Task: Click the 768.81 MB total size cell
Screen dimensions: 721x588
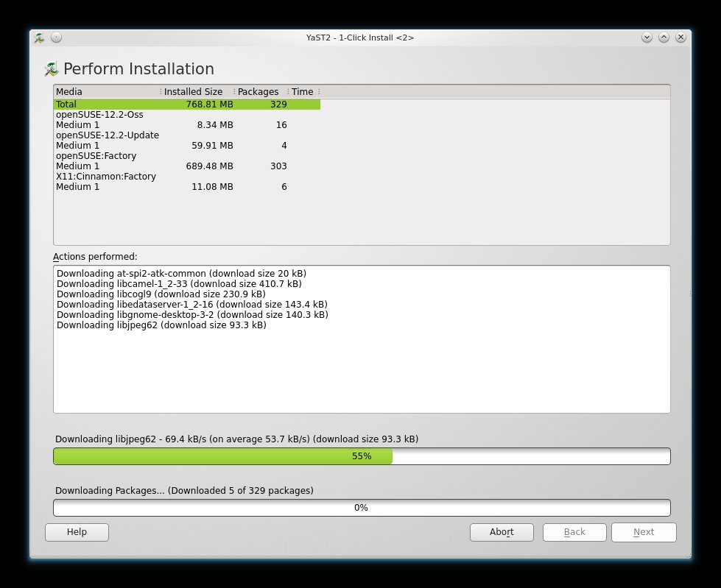Action: [209, 105]
